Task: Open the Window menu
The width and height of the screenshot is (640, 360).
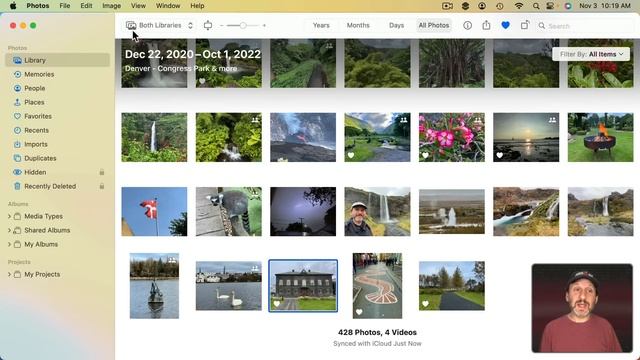Action: 168,6
